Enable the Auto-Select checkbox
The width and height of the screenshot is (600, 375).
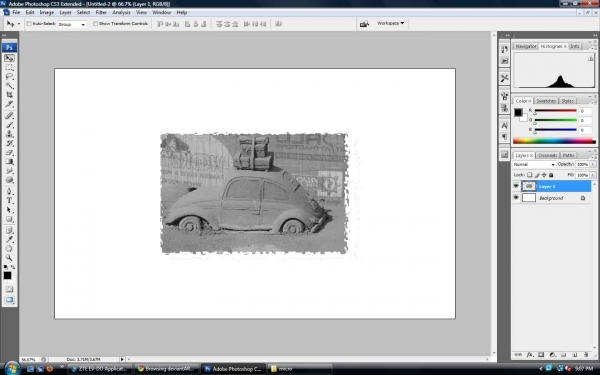pos(29,24)
